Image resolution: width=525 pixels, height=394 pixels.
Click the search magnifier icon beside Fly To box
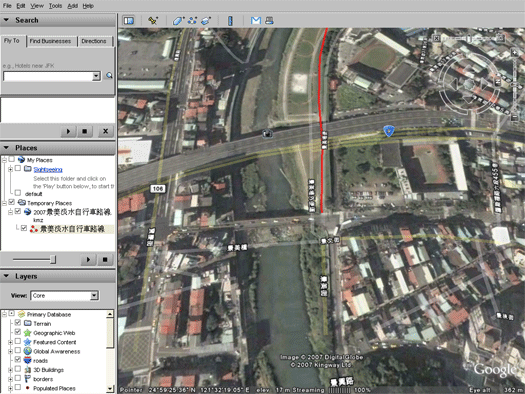pos(109,76)
